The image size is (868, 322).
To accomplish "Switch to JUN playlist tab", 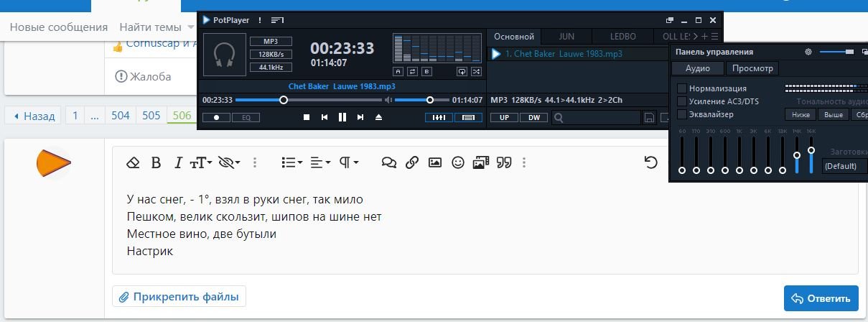I will (x=566, y=37).
